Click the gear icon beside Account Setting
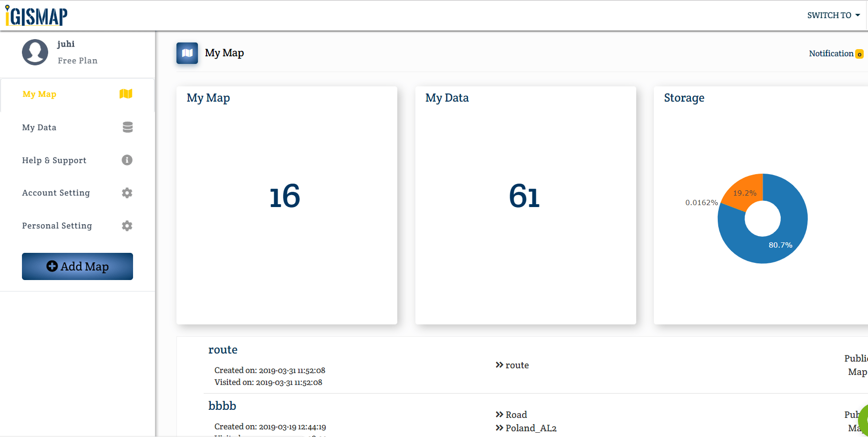868x437 pixels. click(x=127, y=193)
